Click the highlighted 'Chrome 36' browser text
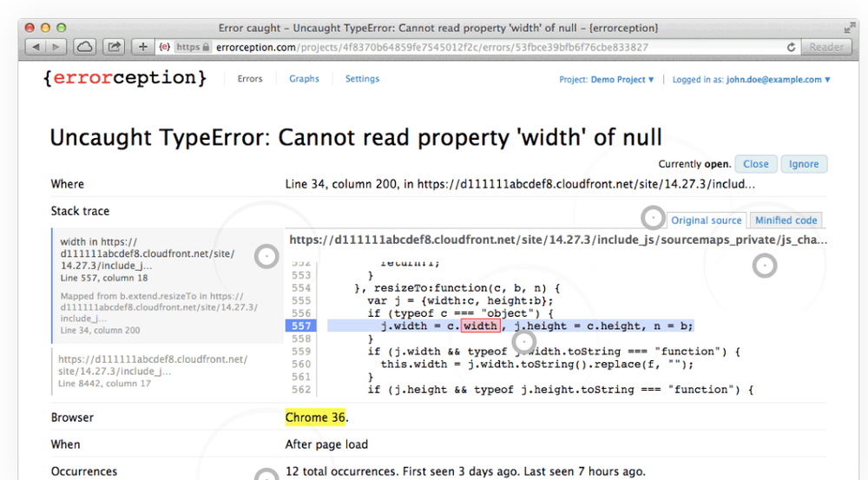This screenshot has height=480, width=868. click(x=316, y=418)
